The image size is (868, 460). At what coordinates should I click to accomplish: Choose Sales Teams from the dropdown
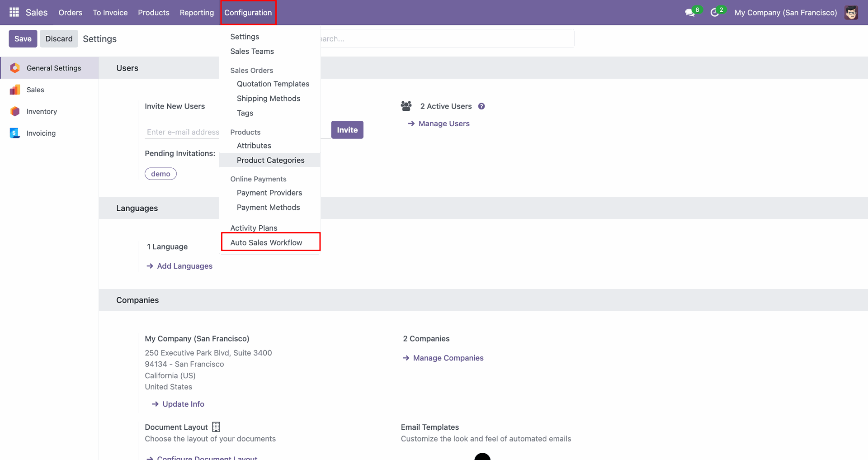pos(270,51)
